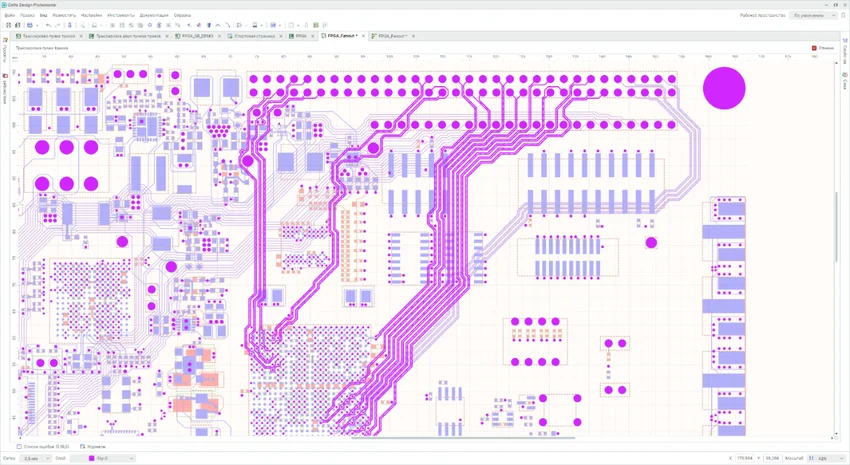Open the Проекты side panel icon
The height and width of the screenshot is (465, 850).
pos(5,52)
